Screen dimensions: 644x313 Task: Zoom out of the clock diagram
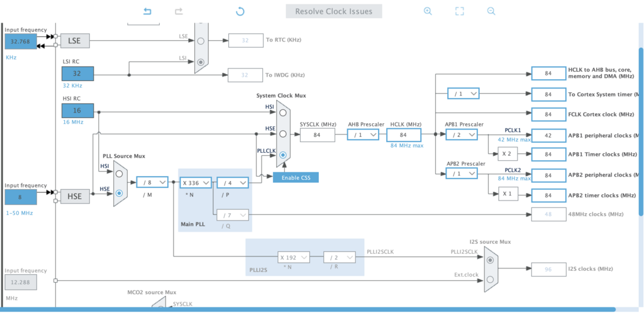click(x=491, y=11)
